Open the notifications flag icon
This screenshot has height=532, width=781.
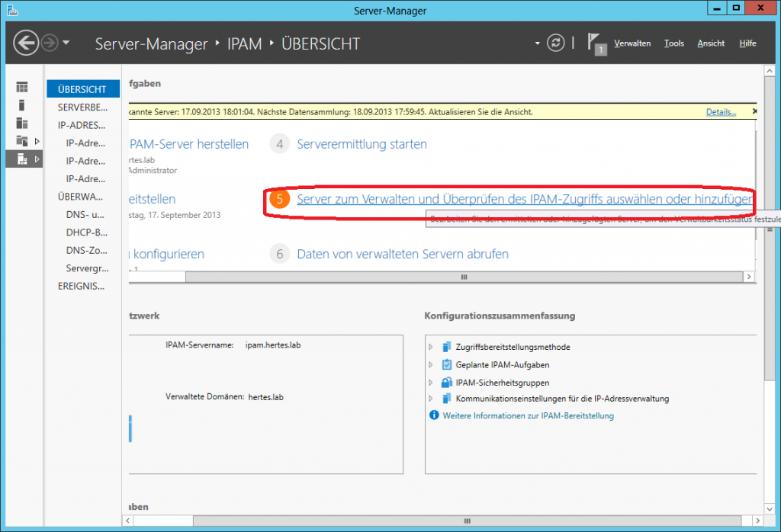point(595,43)
